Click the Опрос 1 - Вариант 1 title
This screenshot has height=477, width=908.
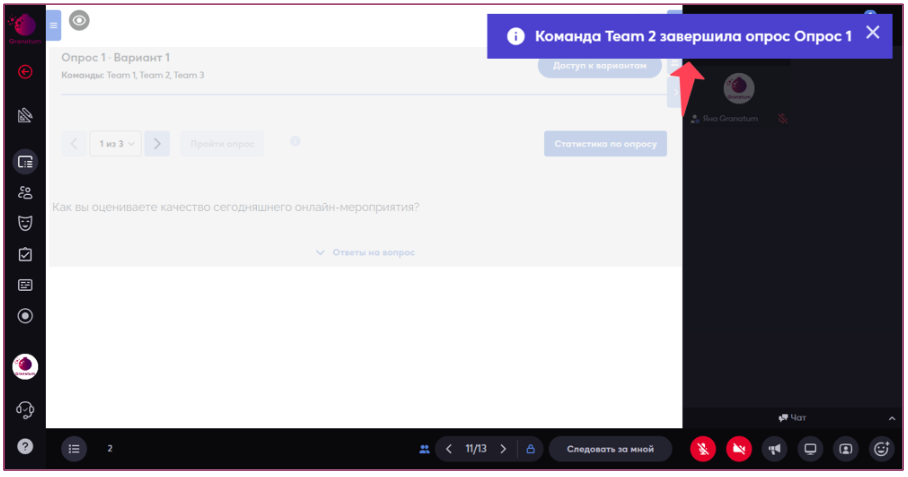[115, 57]
